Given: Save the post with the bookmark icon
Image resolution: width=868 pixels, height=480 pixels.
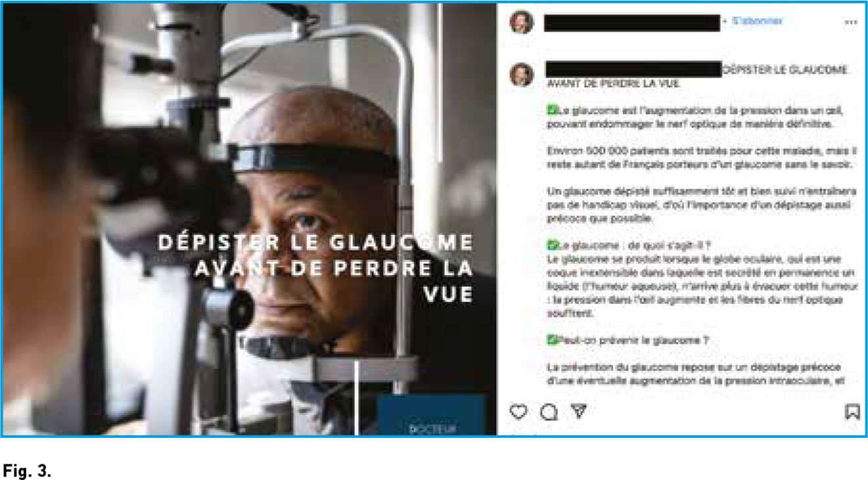Looking at the screenshot, I should (x=852, y=412).
